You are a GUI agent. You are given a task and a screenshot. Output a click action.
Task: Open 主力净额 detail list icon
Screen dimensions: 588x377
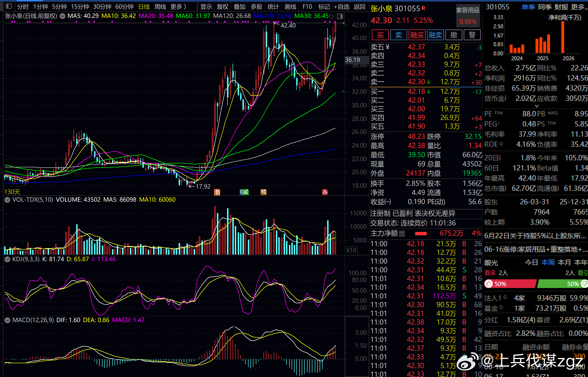tap(402, 234)
